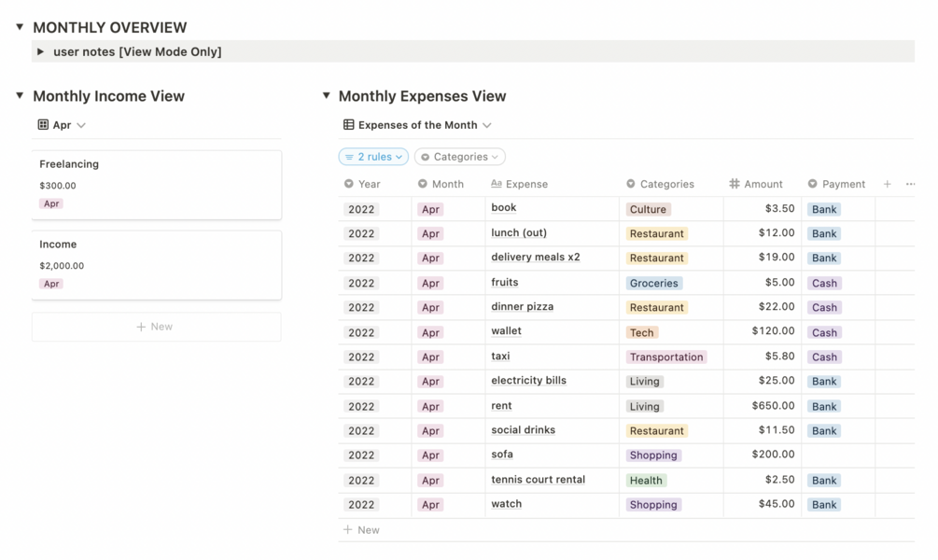
Task: Collapse the MONTHLY OVERVIEW toggle heading
Action: 20,27
